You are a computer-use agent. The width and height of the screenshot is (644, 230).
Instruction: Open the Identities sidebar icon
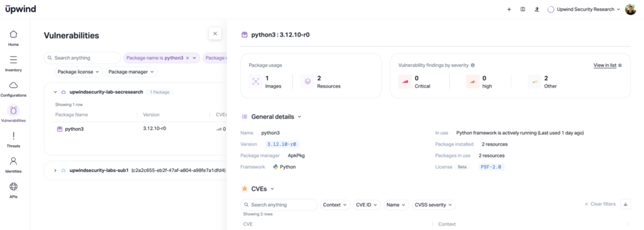pyautogui.click(x=13, y=161)
